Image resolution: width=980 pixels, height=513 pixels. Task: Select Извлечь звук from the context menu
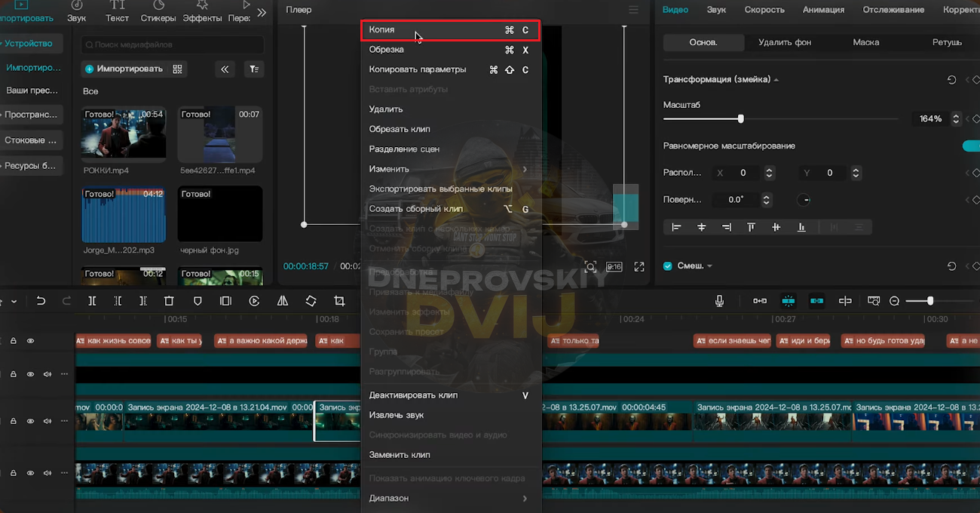tap(451, 415)
